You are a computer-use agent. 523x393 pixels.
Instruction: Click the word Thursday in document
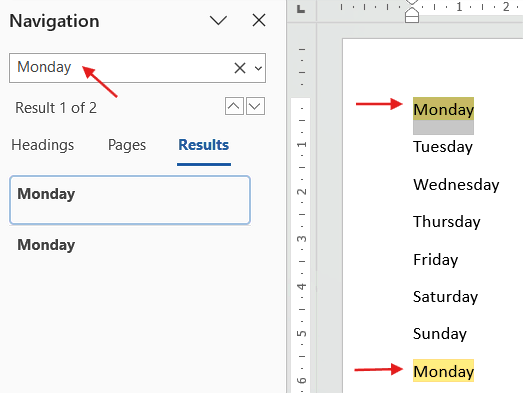click(447, 222)
